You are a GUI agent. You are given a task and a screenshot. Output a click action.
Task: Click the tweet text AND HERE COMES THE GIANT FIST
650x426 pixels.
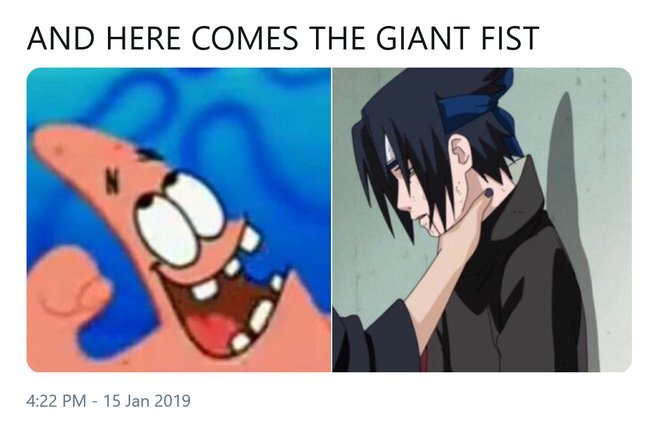pyautogui.click(x=283, y=38)
